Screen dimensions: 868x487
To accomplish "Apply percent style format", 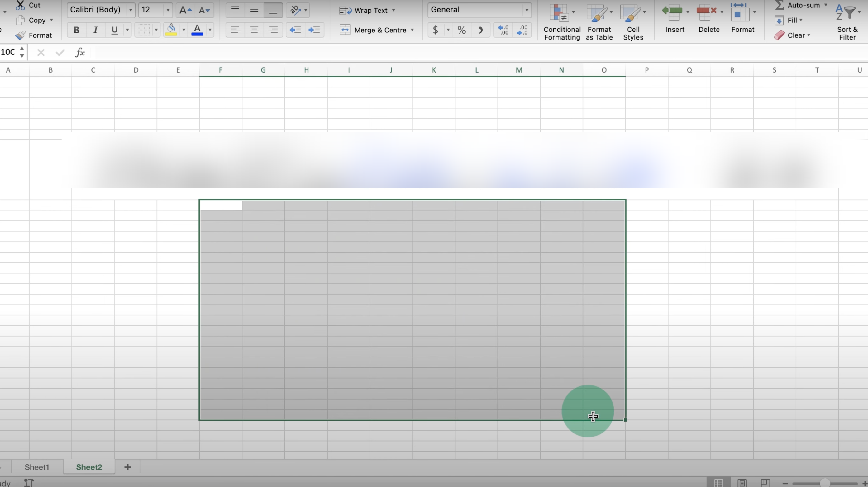I will pos(462,30).
